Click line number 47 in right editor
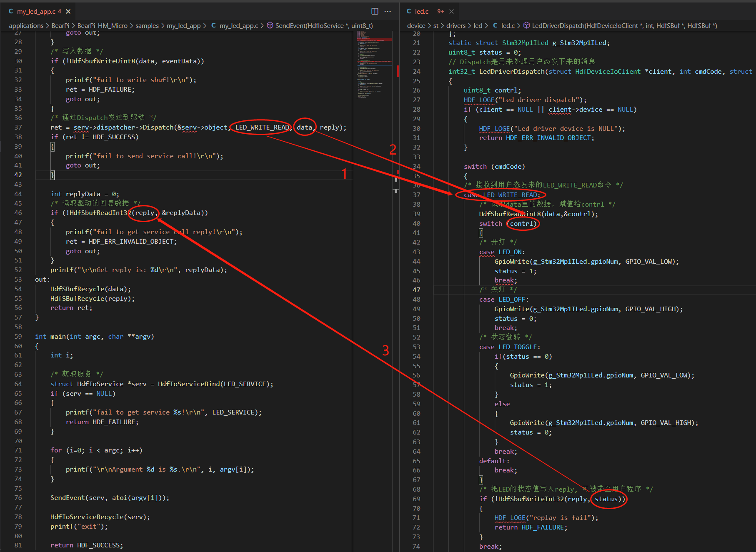Screen dimensions: 756x552 tap(416, 290)
